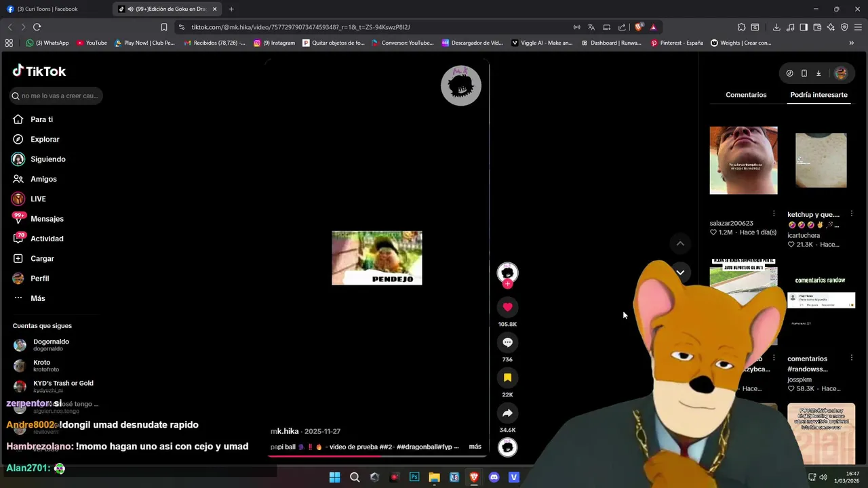
Task: Open the YouTube bookmark
Action: [92, 43]
